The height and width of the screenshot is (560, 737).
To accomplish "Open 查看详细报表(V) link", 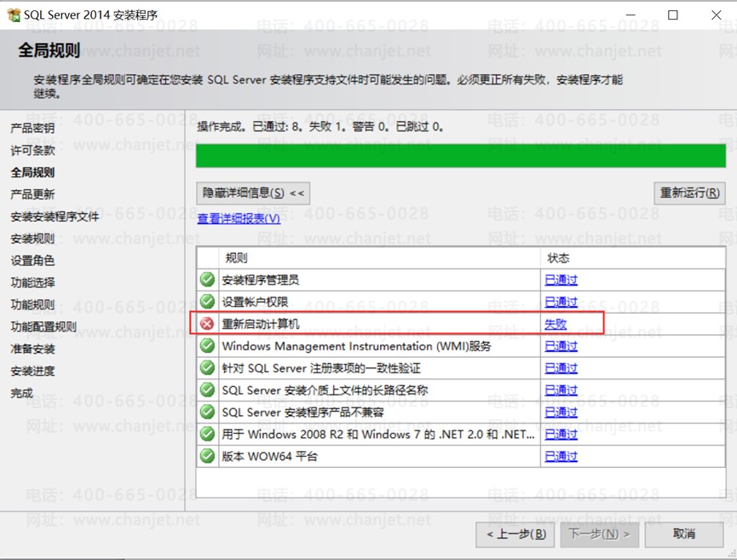I will [x=239, y=219].
